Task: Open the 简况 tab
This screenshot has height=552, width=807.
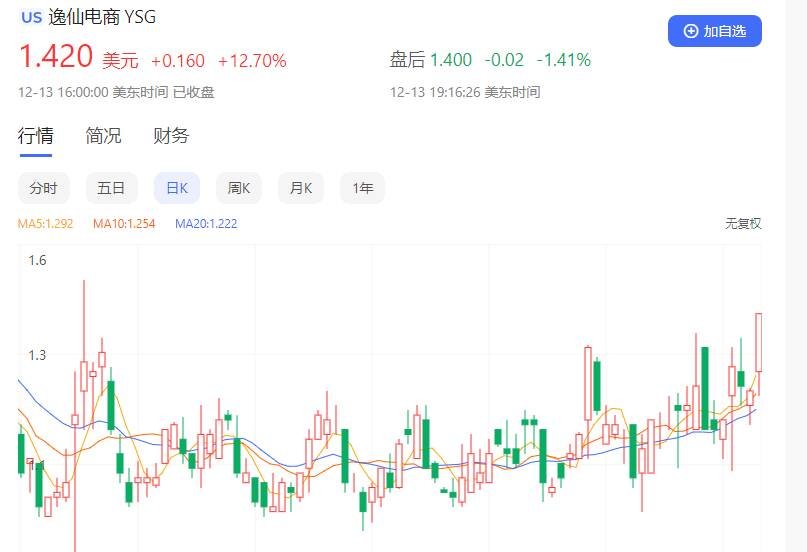Action: (x=103, y=136)
